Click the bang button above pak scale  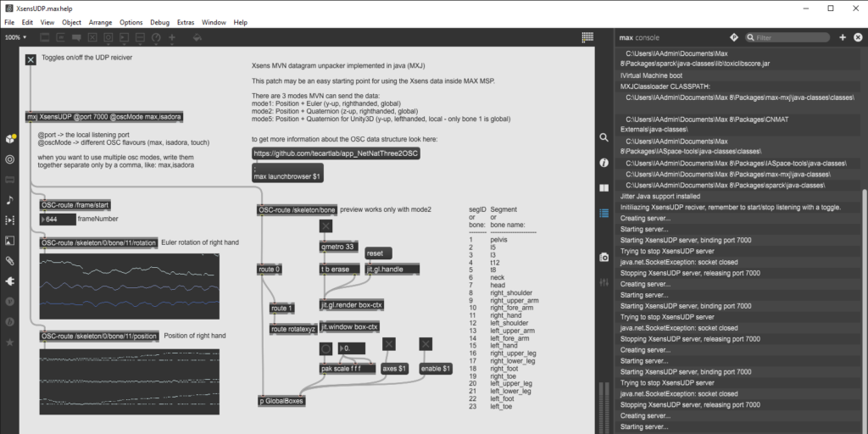[x=325, y=348]
